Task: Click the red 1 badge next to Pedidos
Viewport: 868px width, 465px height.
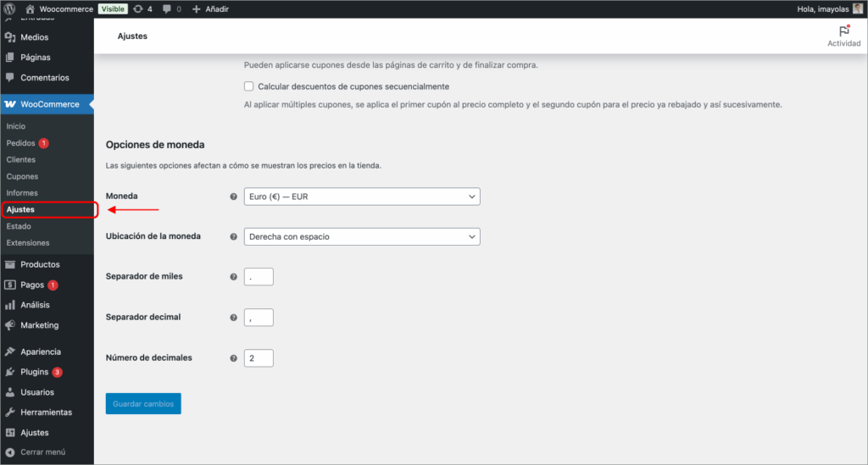Action: [x=44, y=143]
